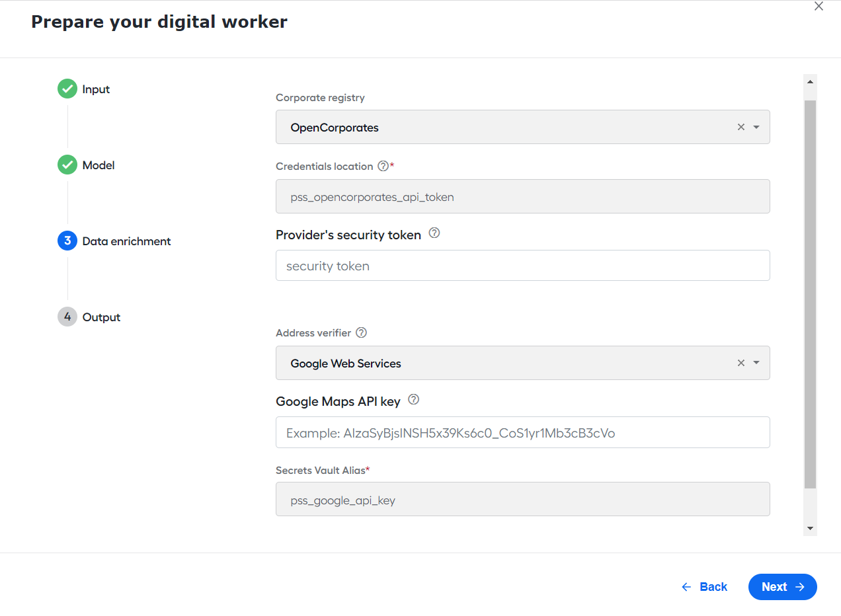
Task: Click the Secrets Vault Alias label
Action: [x=321, y=471]
